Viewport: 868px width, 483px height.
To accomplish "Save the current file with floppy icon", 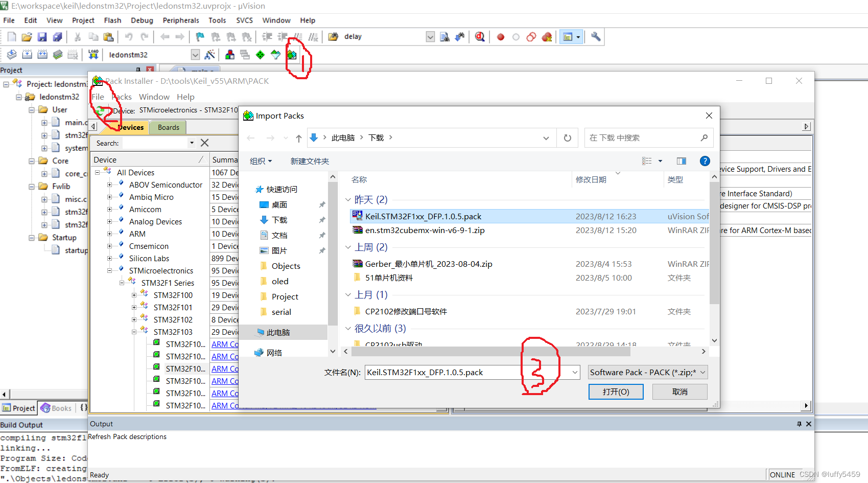I will [42, 37].
